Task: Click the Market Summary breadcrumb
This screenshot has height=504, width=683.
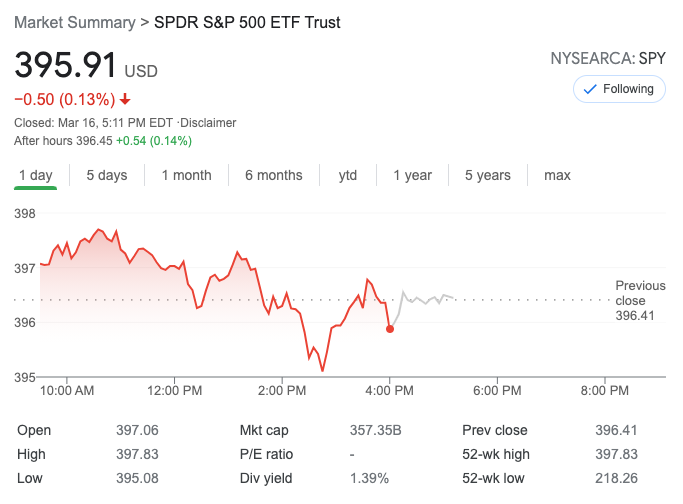Action: [x=75, y=22]
